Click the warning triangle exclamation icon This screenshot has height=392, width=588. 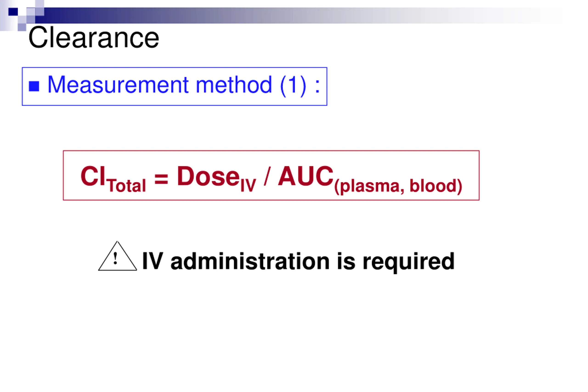pyautogui.click(x=118, y=256)
